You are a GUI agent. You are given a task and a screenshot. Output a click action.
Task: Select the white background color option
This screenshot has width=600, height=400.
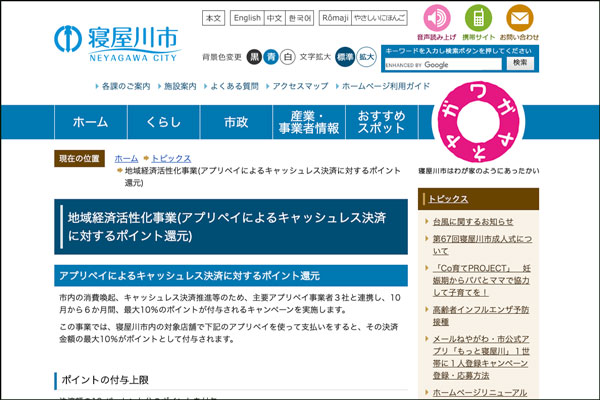pyautogui.click(x=287, y=56)
